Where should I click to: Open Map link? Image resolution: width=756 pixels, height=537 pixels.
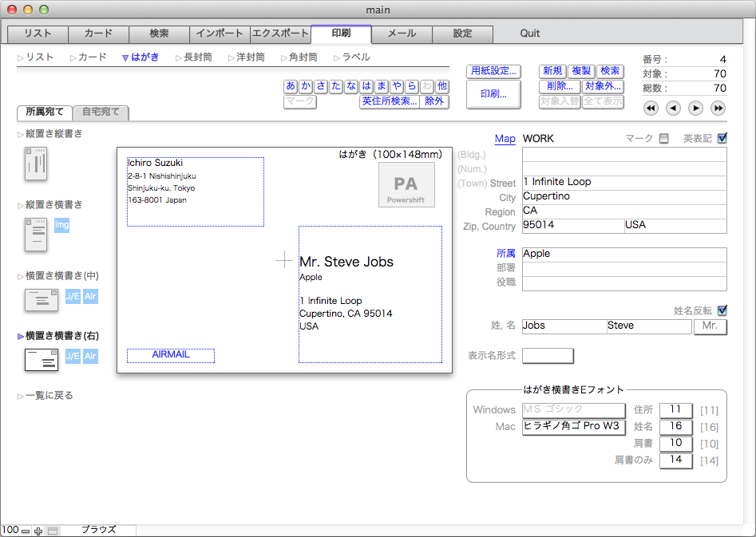505,139
